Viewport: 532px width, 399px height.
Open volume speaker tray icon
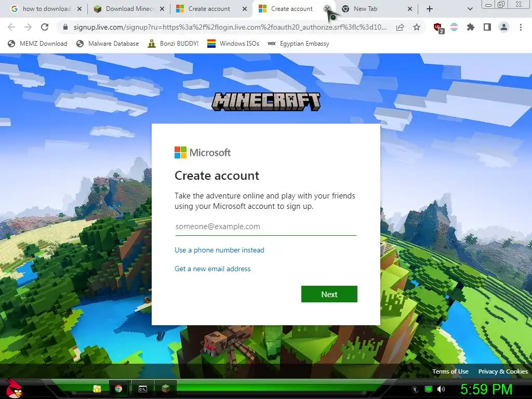coord(441,389)
